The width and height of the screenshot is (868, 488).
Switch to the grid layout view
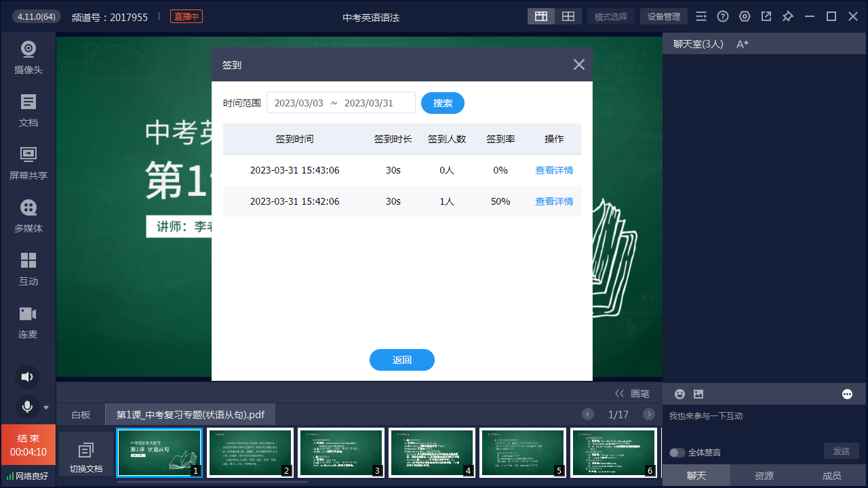click(568, 17)
